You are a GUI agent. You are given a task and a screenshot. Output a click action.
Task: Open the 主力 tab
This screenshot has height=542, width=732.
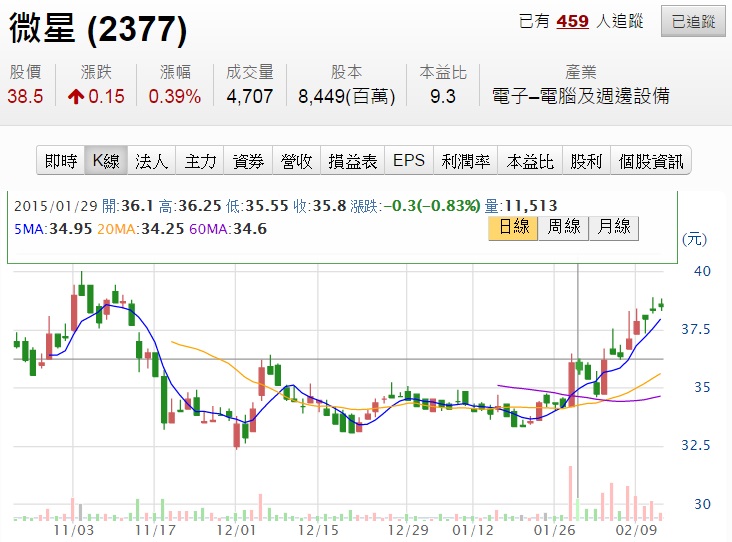pos(200,161)
